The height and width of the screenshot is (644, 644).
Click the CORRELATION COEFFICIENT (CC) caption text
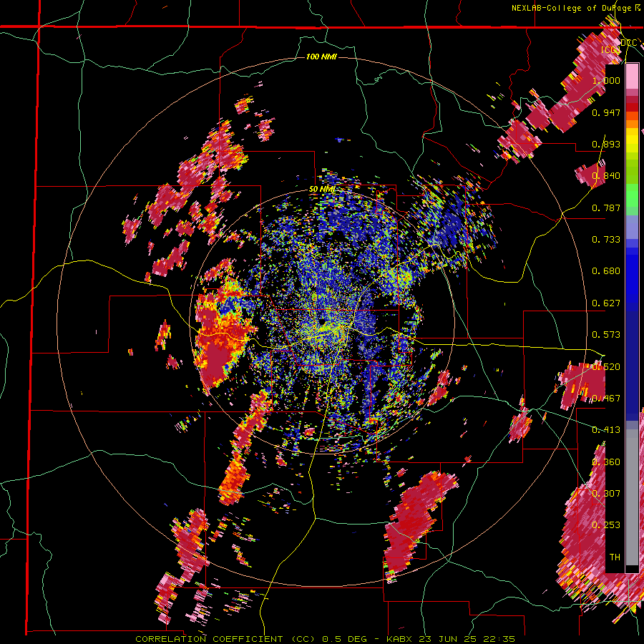tap(225, 639)
